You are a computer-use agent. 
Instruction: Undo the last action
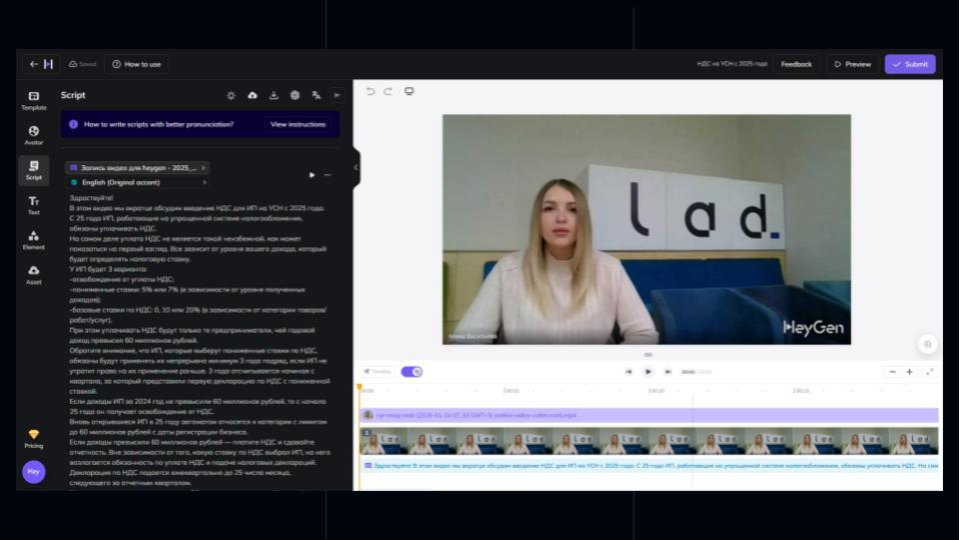370,91
